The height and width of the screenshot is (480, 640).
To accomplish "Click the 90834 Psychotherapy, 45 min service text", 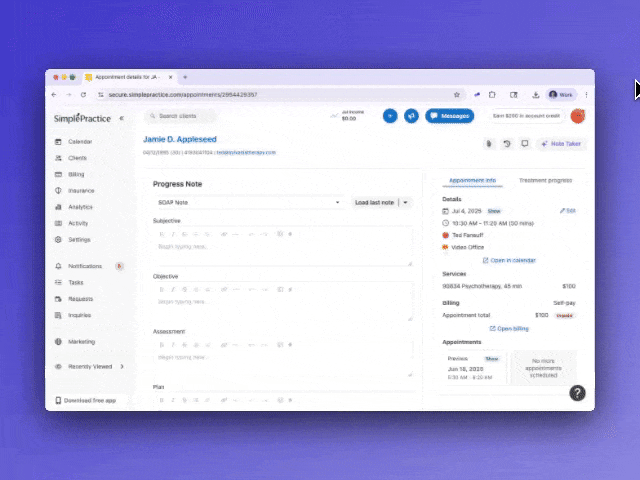I will tap(482, 286).
